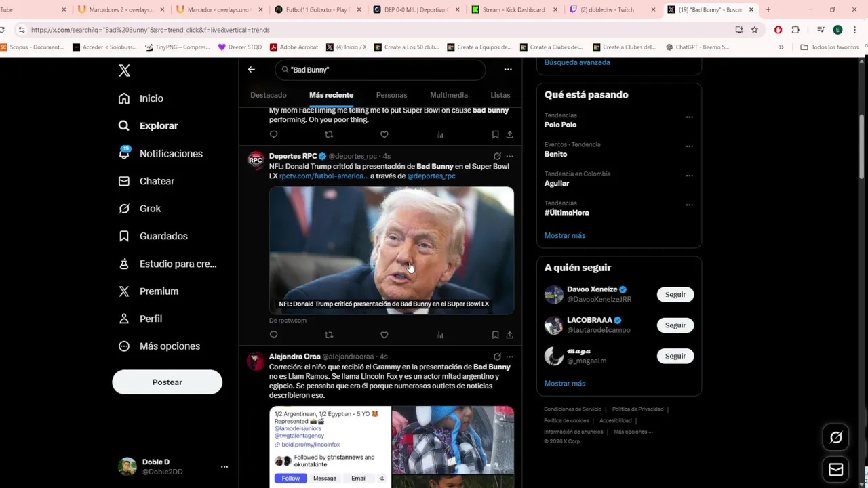
Task: Reply to Deportes RPC post
Action: pyautogui.click(x=274, y=335)
